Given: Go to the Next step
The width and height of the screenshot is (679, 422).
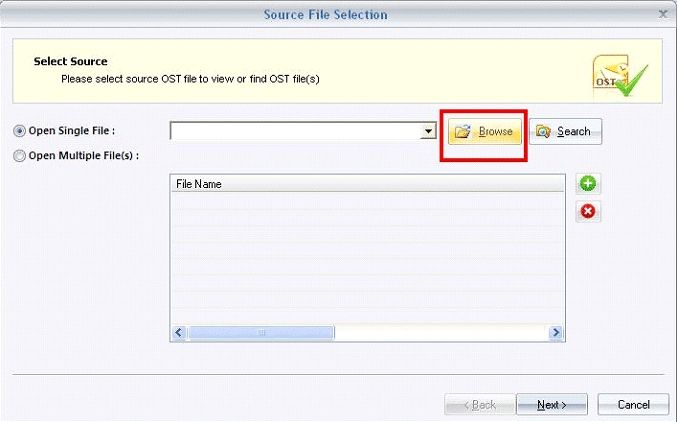Looking at the screenshot, I should (552, 405).
